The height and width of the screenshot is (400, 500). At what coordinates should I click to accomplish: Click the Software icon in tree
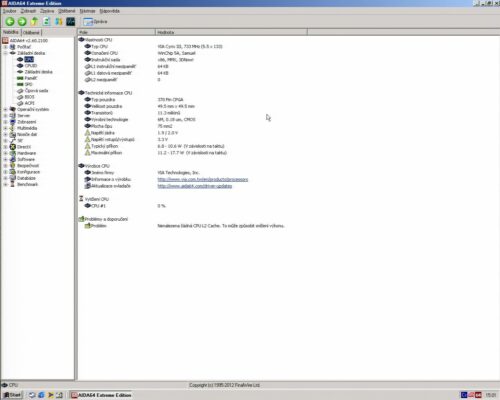coord(13,160)
